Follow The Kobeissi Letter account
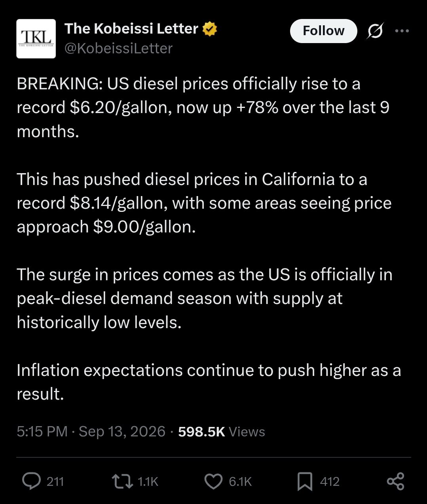 click(323, 31)
